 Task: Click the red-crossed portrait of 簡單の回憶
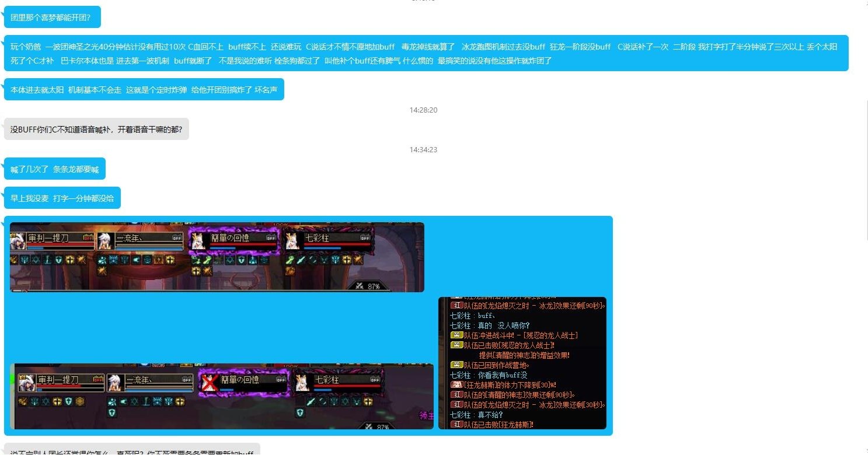point(209,383)
